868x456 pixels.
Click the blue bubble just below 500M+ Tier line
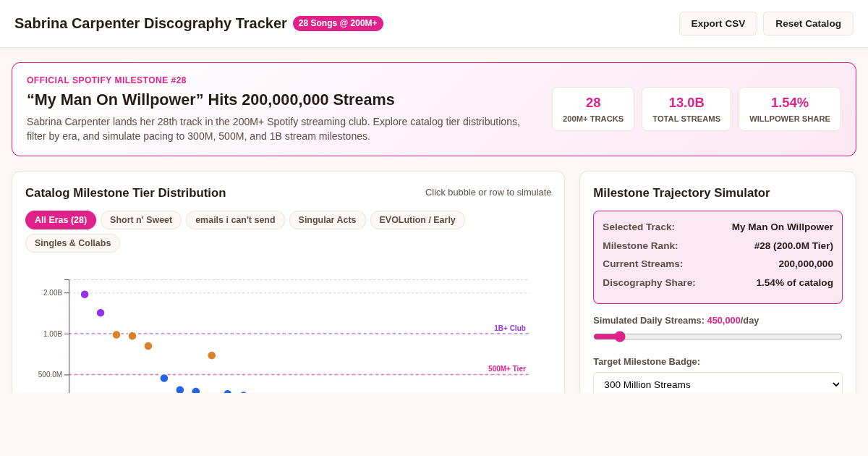164,379
